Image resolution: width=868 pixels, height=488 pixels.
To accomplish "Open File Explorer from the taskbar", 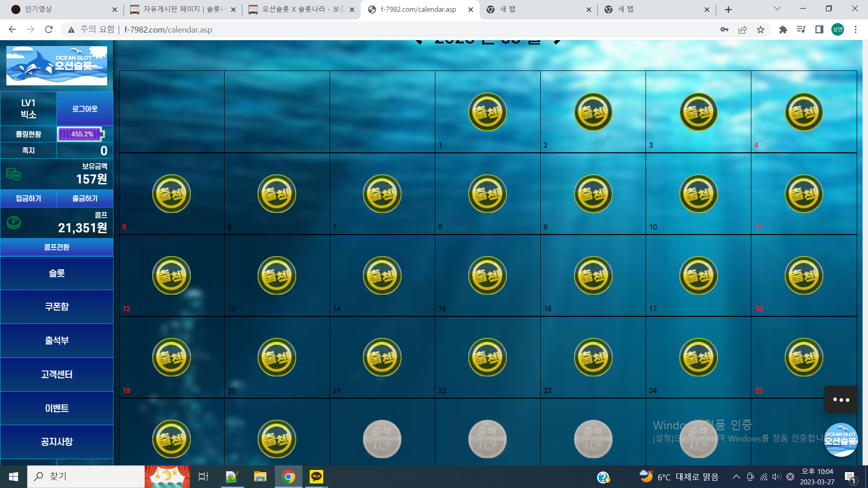I will coord(260,476).
